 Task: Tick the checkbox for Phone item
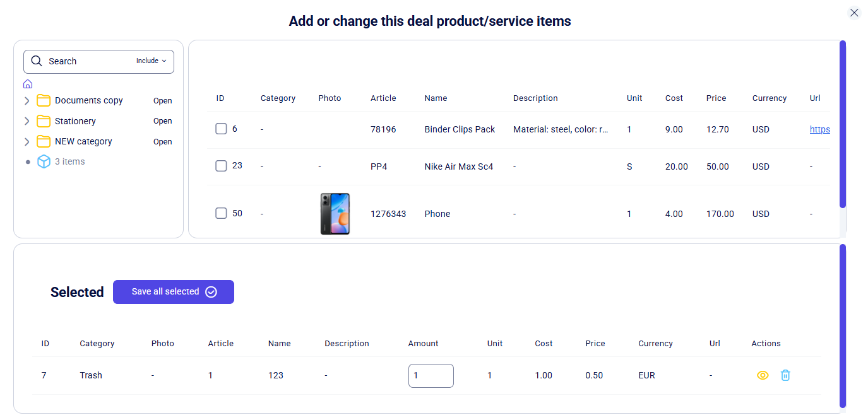coord(221,213)
